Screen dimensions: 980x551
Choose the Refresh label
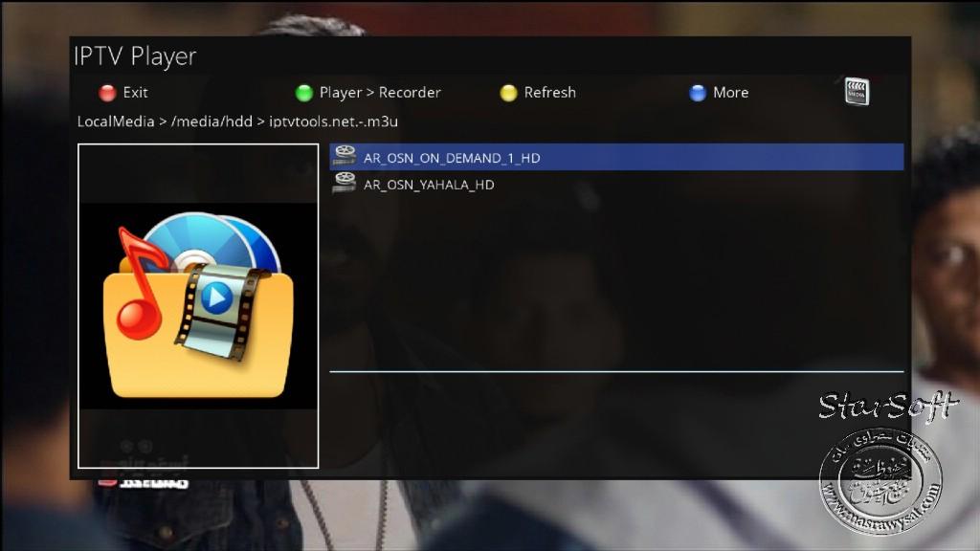(550, 93)
